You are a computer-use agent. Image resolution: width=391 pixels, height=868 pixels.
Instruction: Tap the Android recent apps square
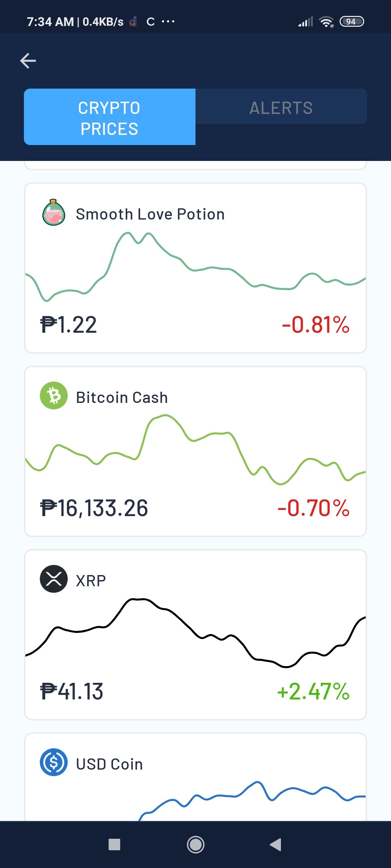coord(114,844)
